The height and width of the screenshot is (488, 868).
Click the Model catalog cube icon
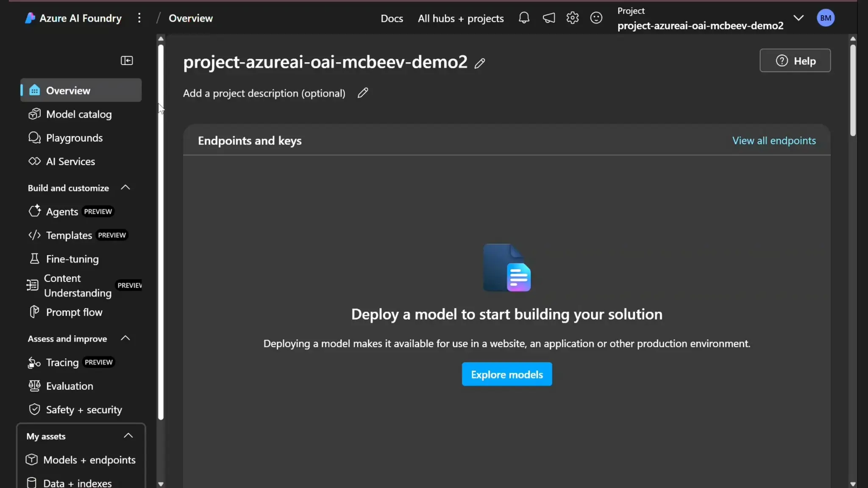pyautogui.click(x=34, y=114)
